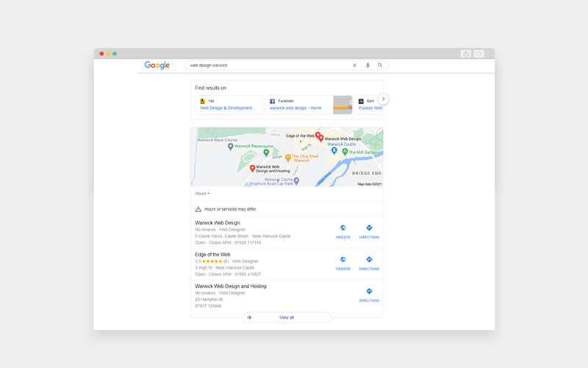Viewport: 588px width, 368px height.
Task: Click the browser share icon in title bar
Action: (x=466, y=54)
